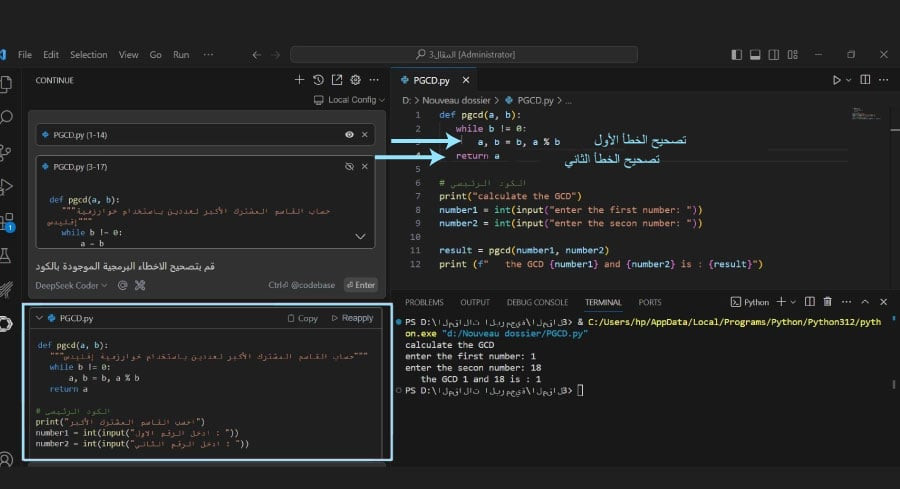Viewport: 900px width, 489px height.
Task: Show more menu bar items ellipsis
Action: [x=208, y=55]
